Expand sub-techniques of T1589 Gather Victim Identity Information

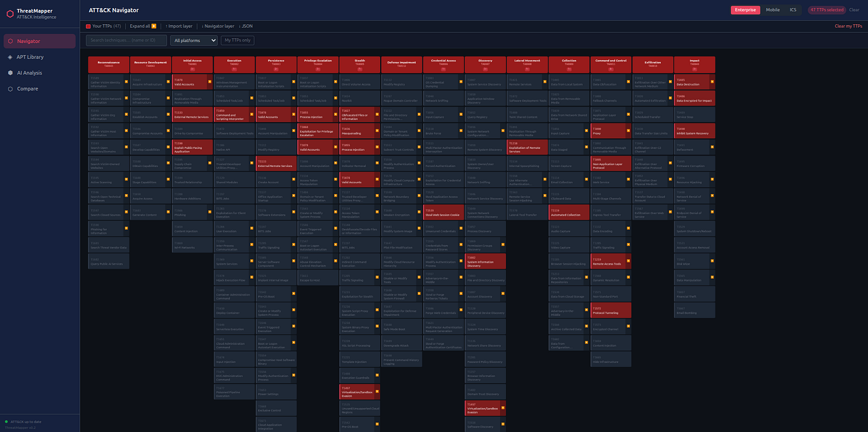pyautogui.click(x=126, y=81)
